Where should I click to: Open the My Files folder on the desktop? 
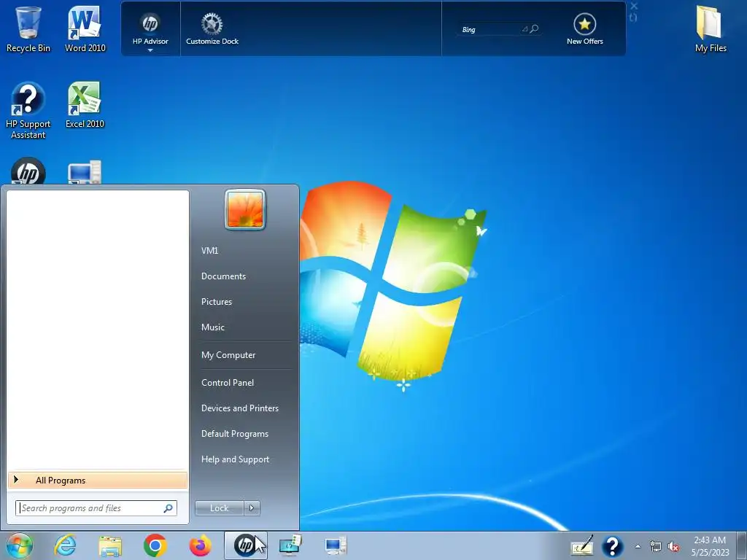711,28
